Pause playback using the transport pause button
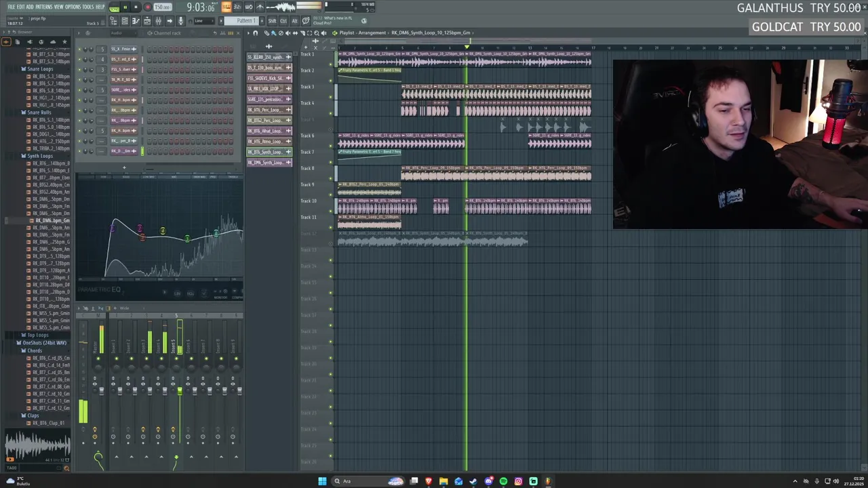 pyautogui.click(x=125, y=7)
